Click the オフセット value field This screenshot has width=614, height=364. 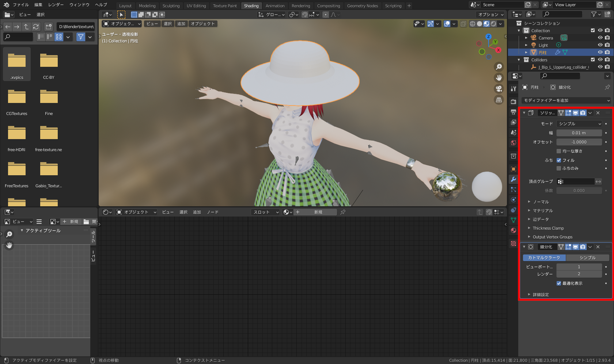click(579, 142)
